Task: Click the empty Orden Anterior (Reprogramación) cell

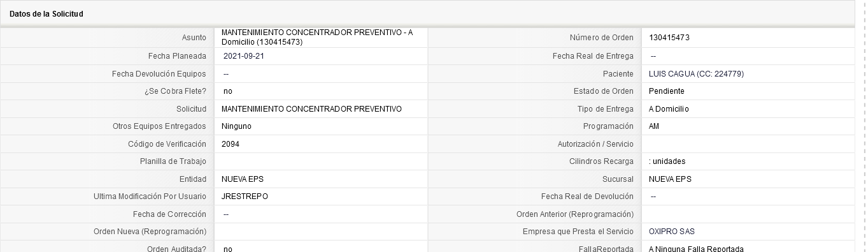Action: point(748,214)
